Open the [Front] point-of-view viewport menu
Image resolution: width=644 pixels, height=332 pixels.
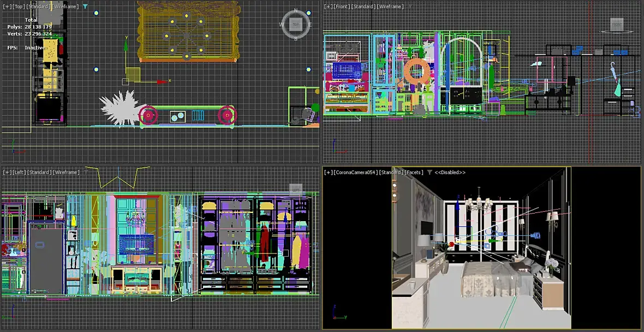point(343,7)
